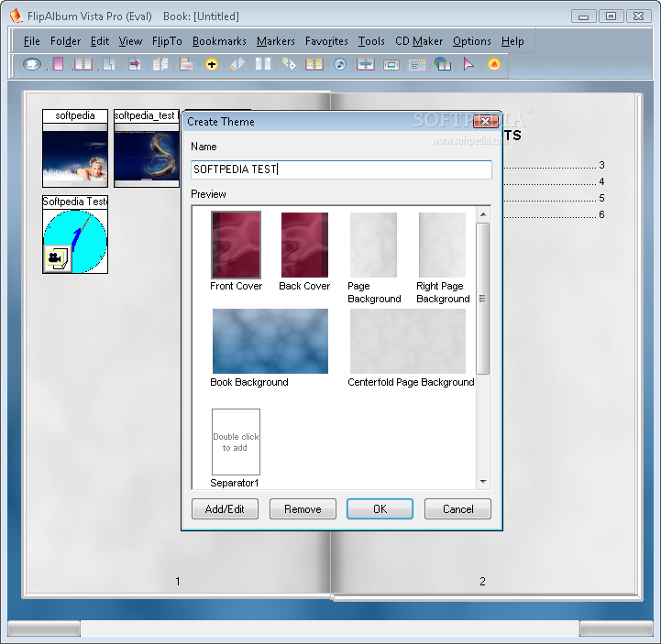This screenshot has height=644, width=661.
Task: Click the preview list scrollbar thumb
Action: pos(483,299)
